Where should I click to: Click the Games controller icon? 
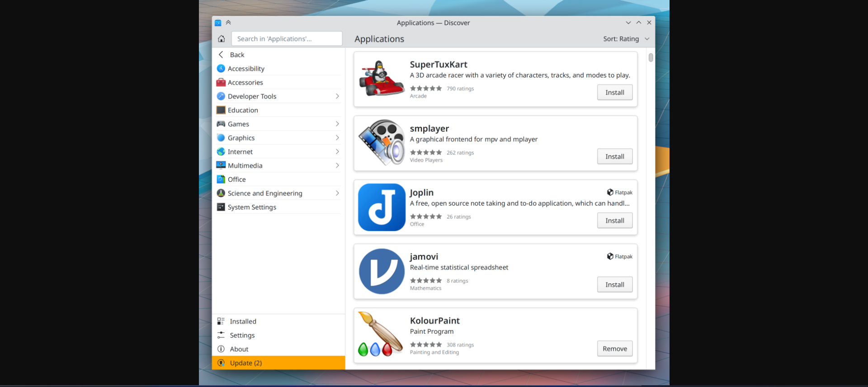(221, 124)
